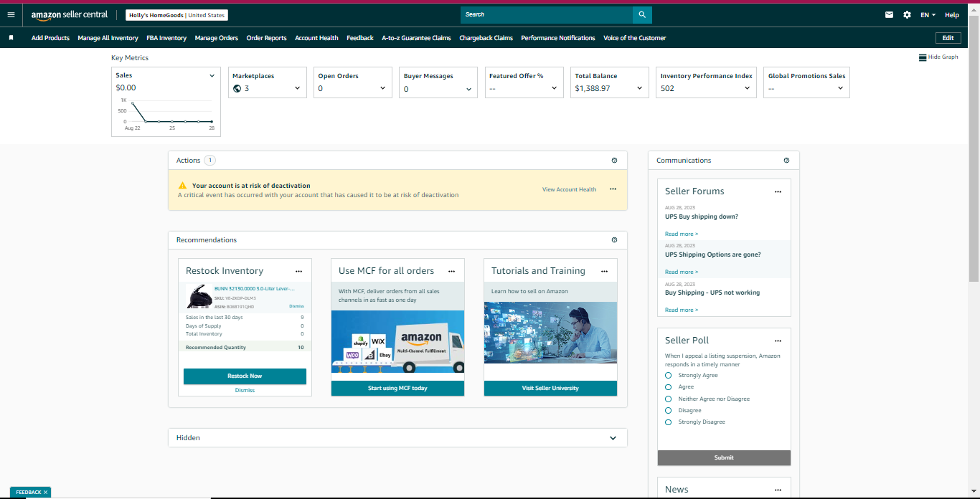Select Agree poll option
The height and width of the screenshot is (499, 980).
point(668,386)
